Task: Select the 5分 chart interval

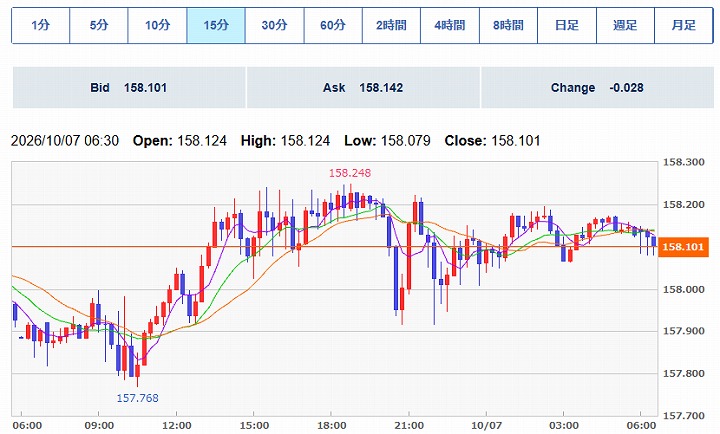Action: (99, 25)
